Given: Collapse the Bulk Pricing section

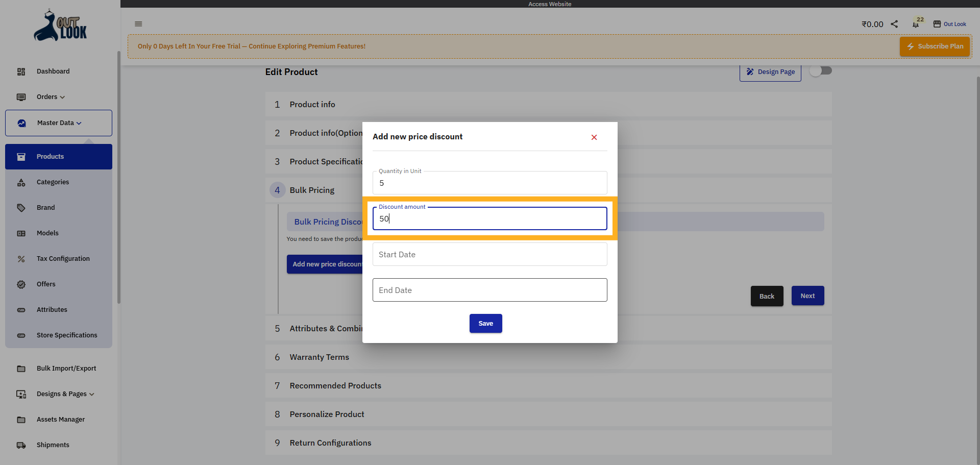Looking at the screenshot, I should [312, 190].
